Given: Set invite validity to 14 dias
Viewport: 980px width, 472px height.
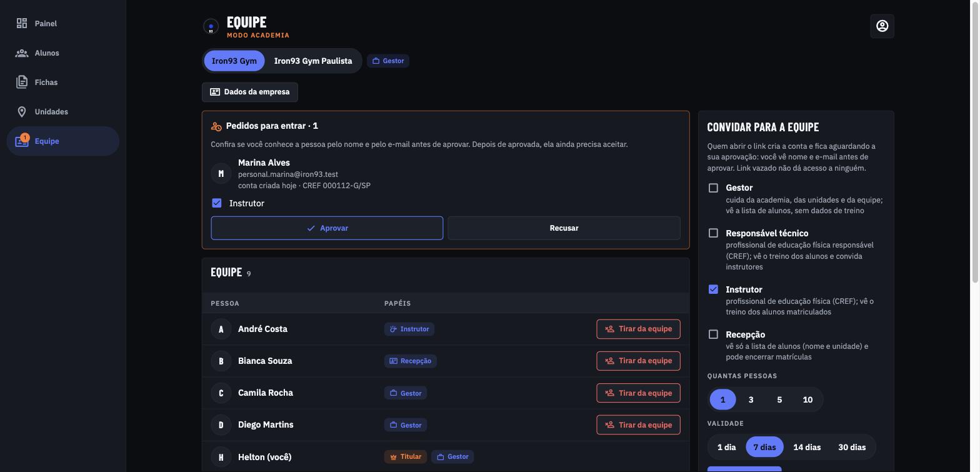Looking at the screenshot, I should [807, 447].
